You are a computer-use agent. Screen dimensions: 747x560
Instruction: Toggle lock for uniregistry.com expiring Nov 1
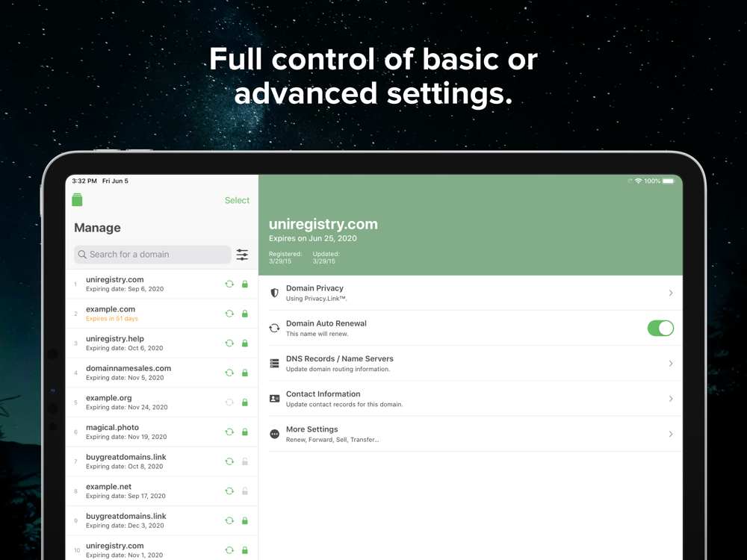coord(245,550)
